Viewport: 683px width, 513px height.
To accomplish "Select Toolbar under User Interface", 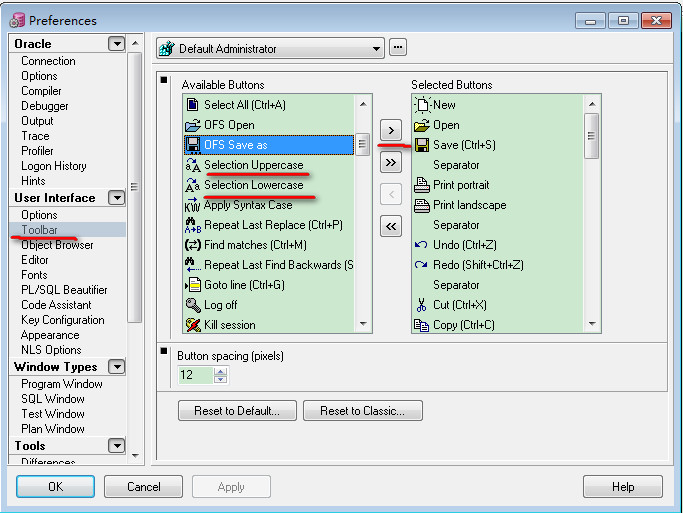I will 40,230.
